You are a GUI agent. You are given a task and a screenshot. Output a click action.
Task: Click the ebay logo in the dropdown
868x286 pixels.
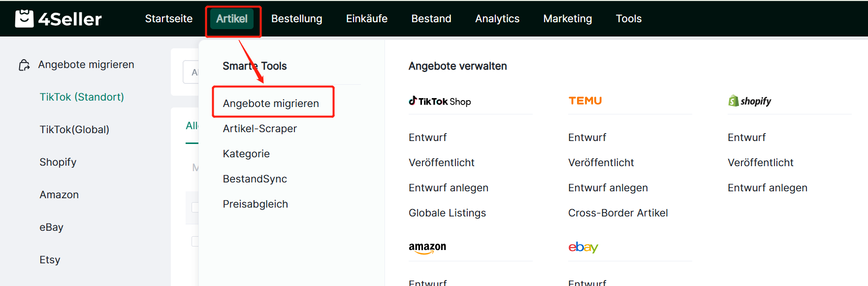[x=583, y=247]
